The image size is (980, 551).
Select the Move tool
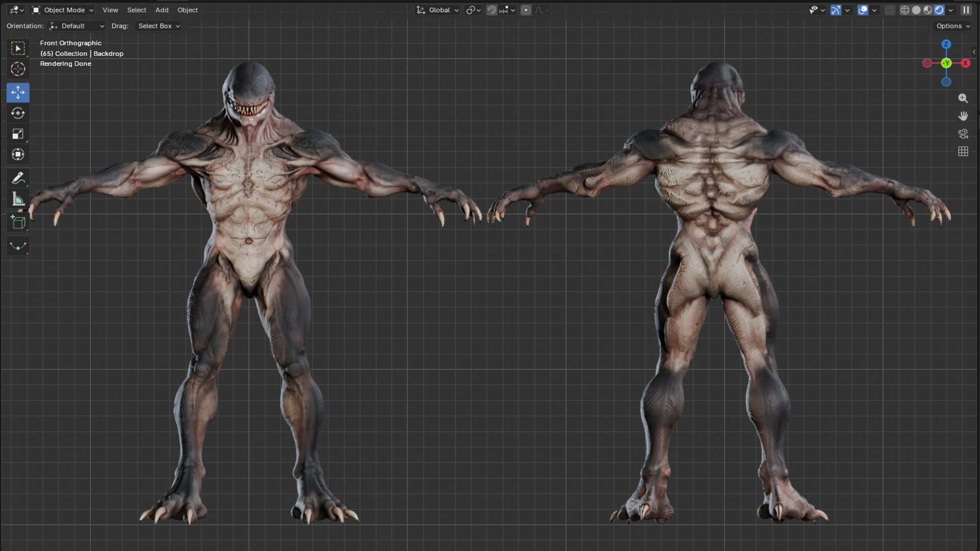click(x=18, y=92)
